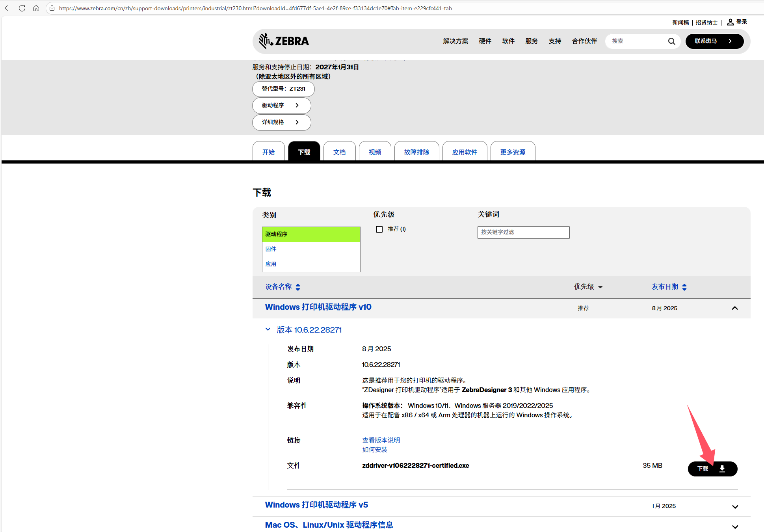Toggle the 推荐 (1) priority checkbox
Screen dimensions: 764x532
[379, 229]
